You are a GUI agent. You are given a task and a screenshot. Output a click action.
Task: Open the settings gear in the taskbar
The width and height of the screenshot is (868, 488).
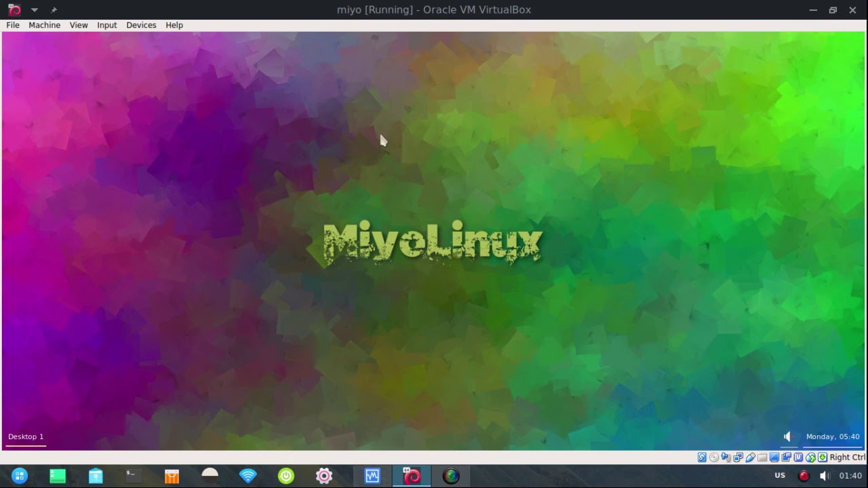324,476
